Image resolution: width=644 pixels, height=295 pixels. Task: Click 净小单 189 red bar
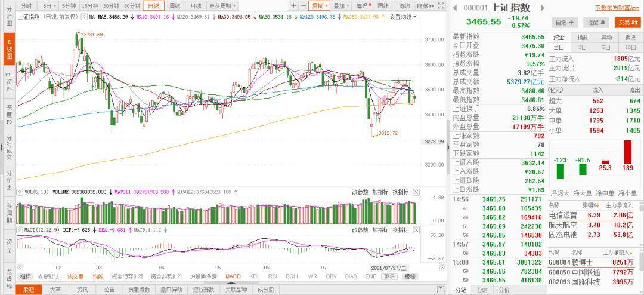(x=627, y=152)
